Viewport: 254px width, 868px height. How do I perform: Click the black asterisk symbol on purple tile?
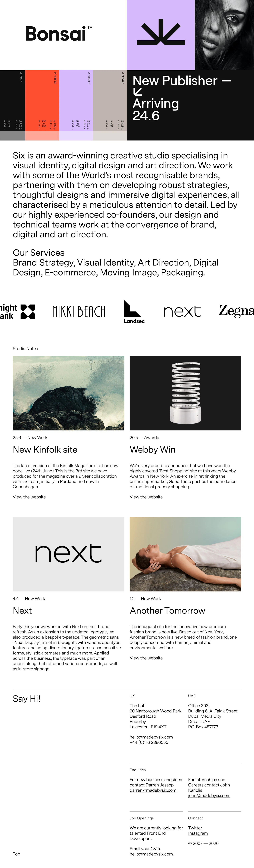click(x=161, y=32)
